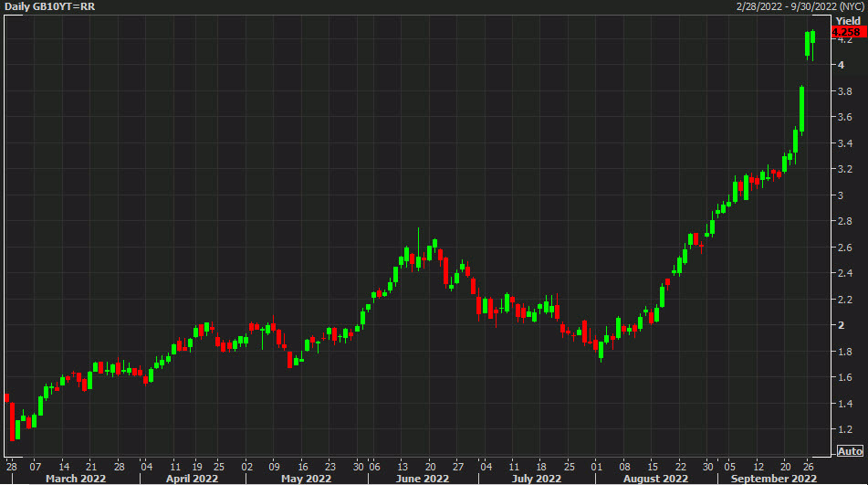Click the August 2022 month label
Image resolution: width=868 pixels, height=485 pixels.
656,479
